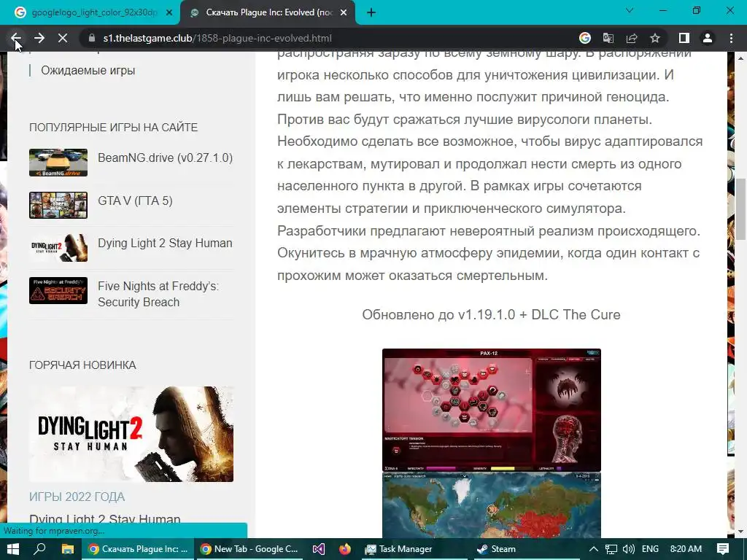Click the scrollbar up arrow
Image resolution: width=747 pixels, height=560 pixels.
click(x=741, y=58)
